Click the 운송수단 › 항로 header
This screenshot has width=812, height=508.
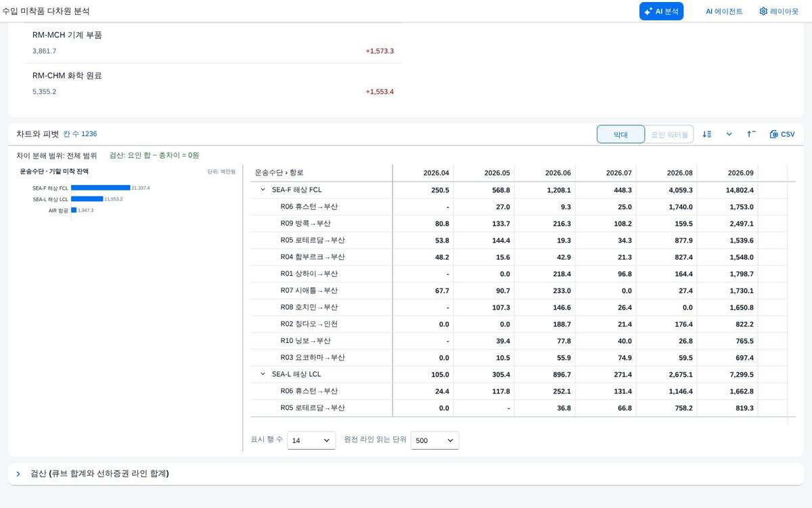point(321,173)
